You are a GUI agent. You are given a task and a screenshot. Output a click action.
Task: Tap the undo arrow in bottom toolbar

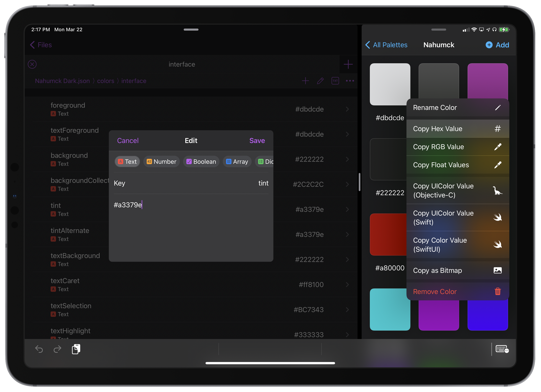(x=39, y=349)
